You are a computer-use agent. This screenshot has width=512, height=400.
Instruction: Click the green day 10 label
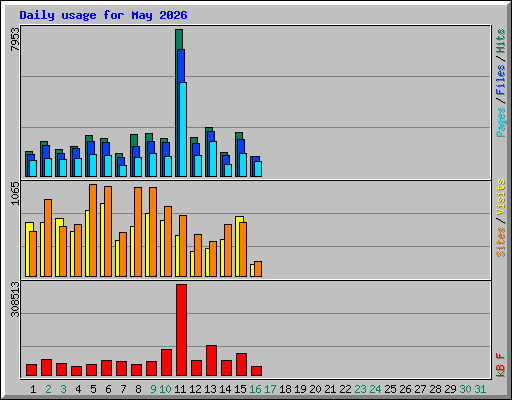tap(165, 389)
